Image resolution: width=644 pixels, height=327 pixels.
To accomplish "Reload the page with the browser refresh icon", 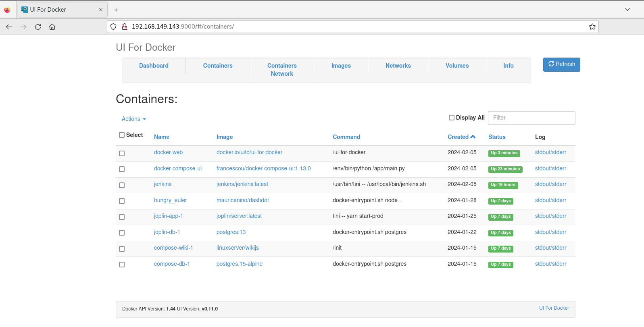I will 38,27.
